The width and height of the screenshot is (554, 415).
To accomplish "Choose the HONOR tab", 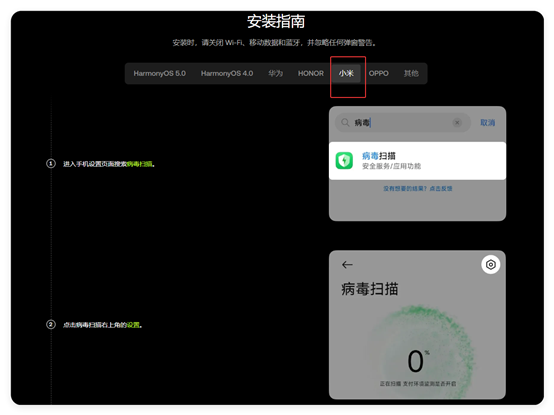I will pos(311,73).
